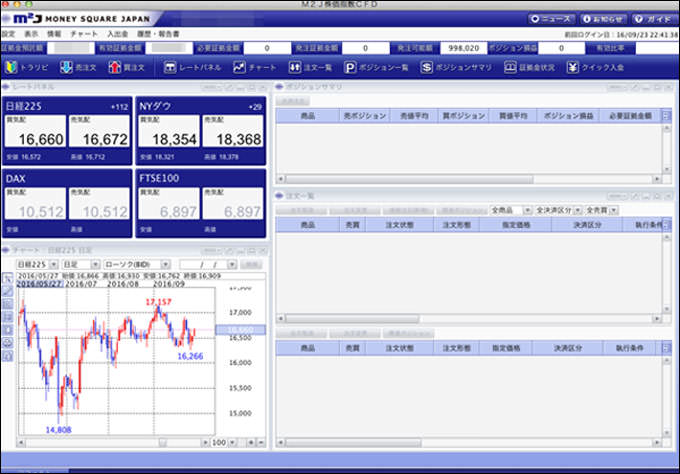This screenshot has height=474, width=680.
Task: Click the NYダウ ask price 18,368
Action: coord(233,132)
